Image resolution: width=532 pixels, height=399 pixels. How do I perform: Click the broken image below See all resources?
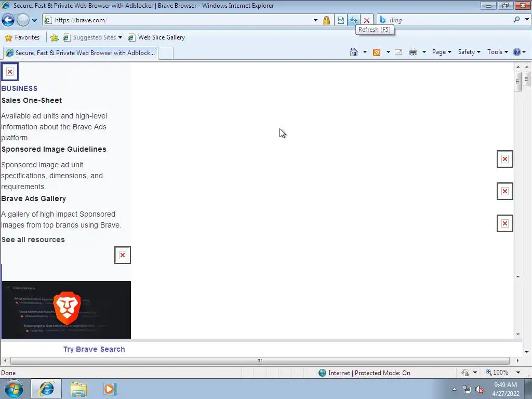point(123,255)
